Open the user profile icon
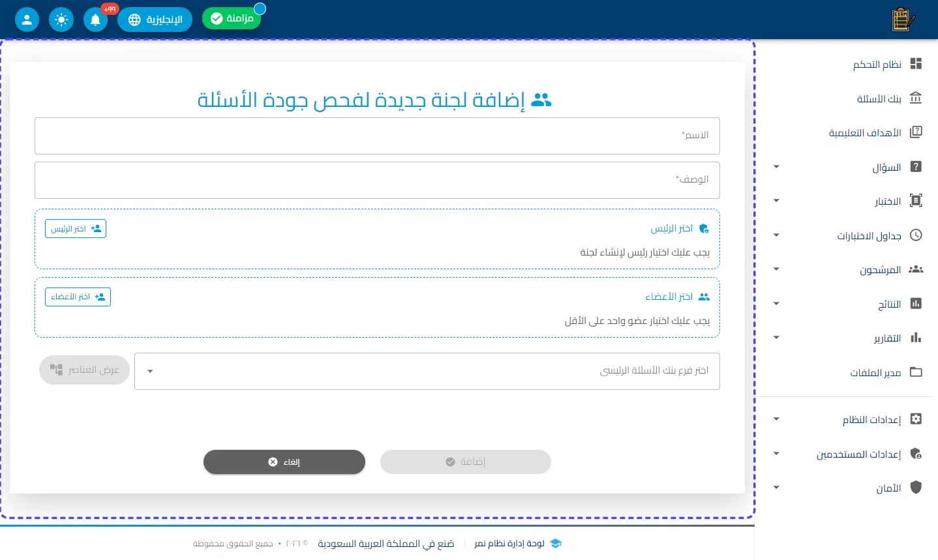Image resolution: width=938 pixels, height=560 pixels. (x=27, y=20)
